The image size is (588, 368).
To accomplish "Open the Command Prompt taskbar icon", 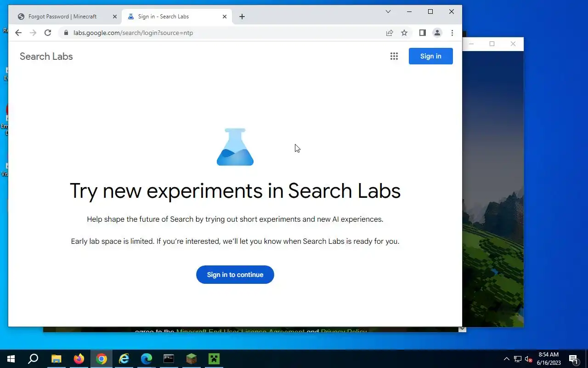I will [169, 359].
